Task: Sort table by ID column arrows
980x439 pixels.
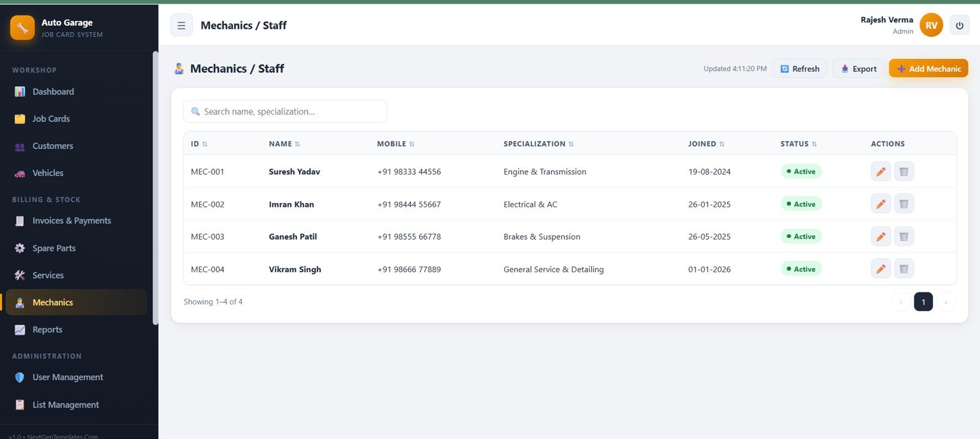Action: [x=205, y=144]
